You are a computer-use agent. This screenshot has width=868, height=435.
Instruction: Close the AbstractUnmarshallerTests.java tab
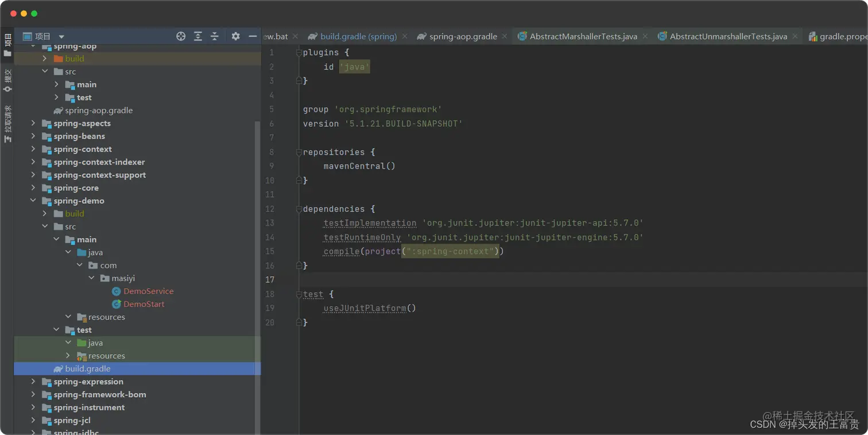(795, 36)
